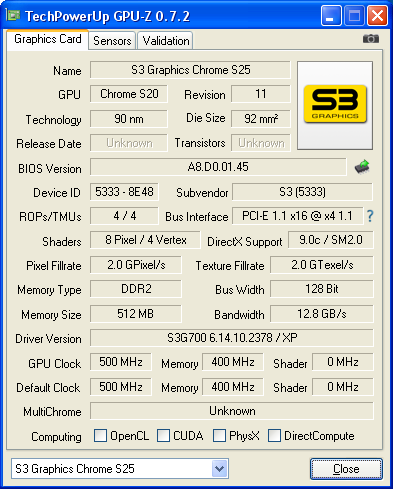Click the GPU-Z title bar app icon
The width and height of the screenshot is (393, 489).
[x=13, y=15]
